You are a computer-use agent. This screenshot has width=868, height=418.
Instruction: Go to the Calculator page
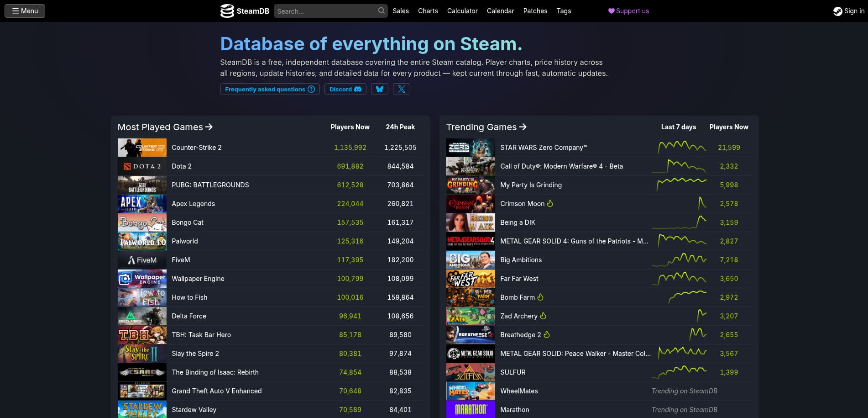click(462, 11)
